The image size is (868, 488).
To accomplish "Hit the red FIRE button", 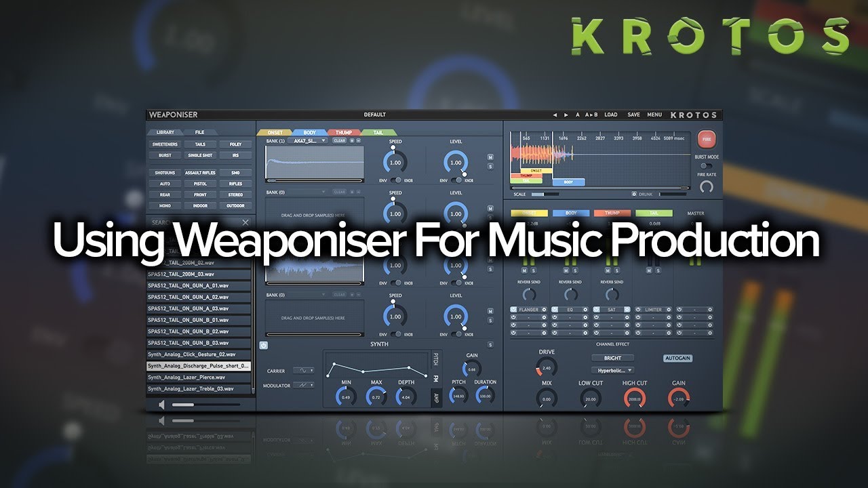I will click(706, 140).
